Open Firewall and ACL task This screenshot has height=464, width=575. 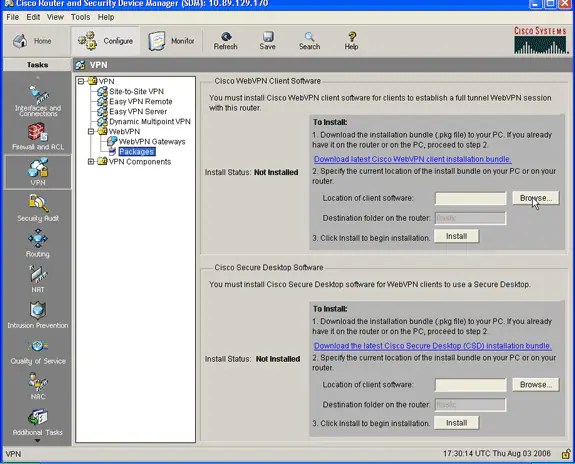click(38, 136)
